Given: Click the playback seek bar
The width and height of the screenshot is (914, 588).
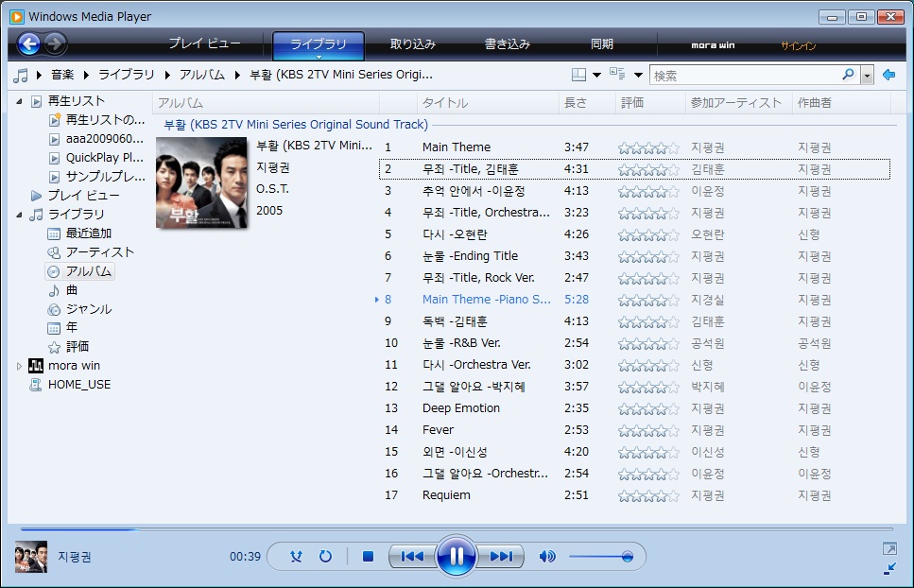Looking at the screenshot, I should 457,529.
